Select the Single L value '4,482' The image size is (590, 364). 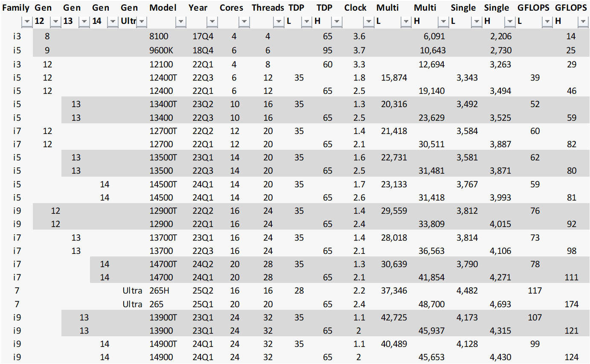[x=467, y=291]
